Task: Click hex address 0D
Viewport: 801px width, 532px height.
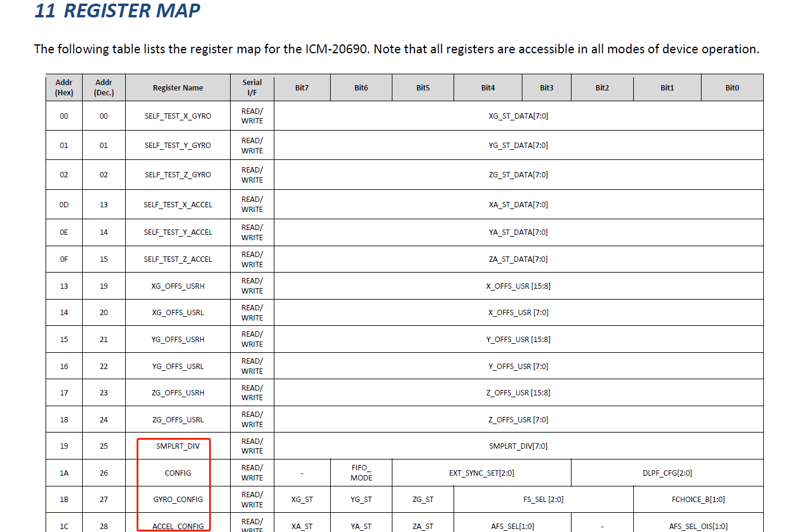Action: click(x=64, y=204)
